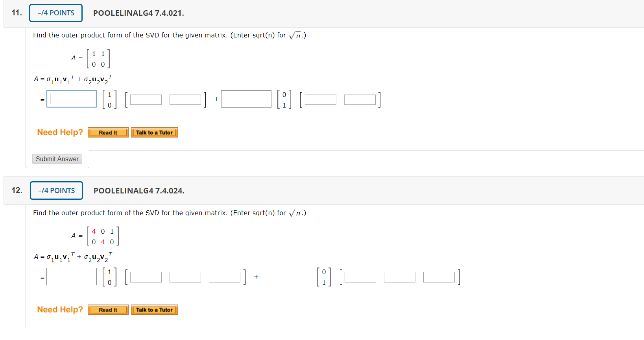The height and width of the screenshot is (340, 644).
Task: Open the -/4 POINTS score box for problem 12
Action: click(56, 190)
